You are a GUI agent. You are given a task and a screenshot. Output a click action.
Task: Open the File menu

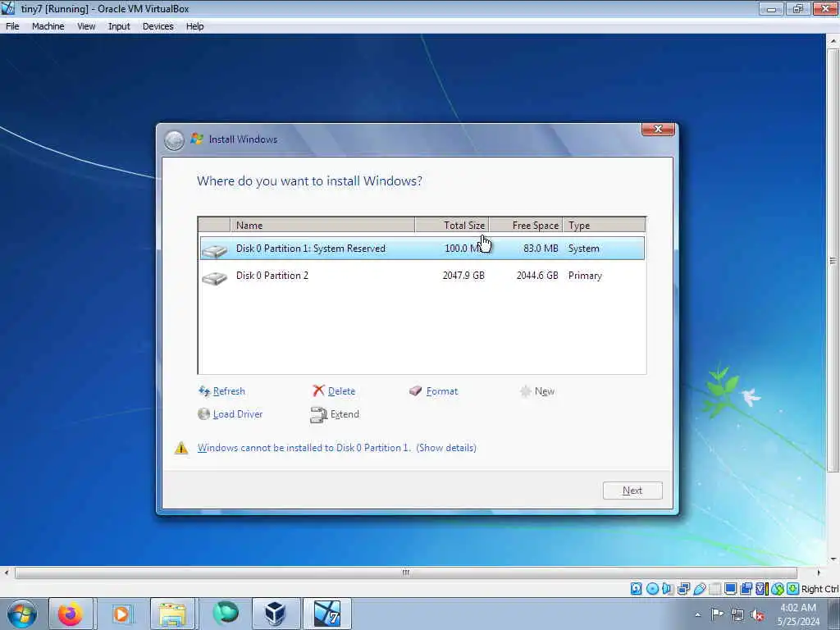coord(12,26)
